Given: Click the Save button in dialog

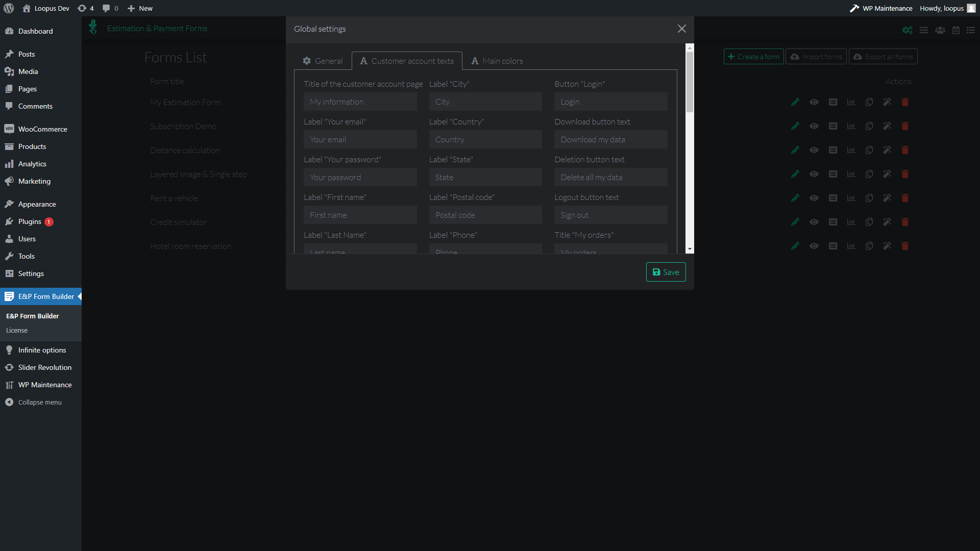Looking at the screenshot, I should click(666, 272).
